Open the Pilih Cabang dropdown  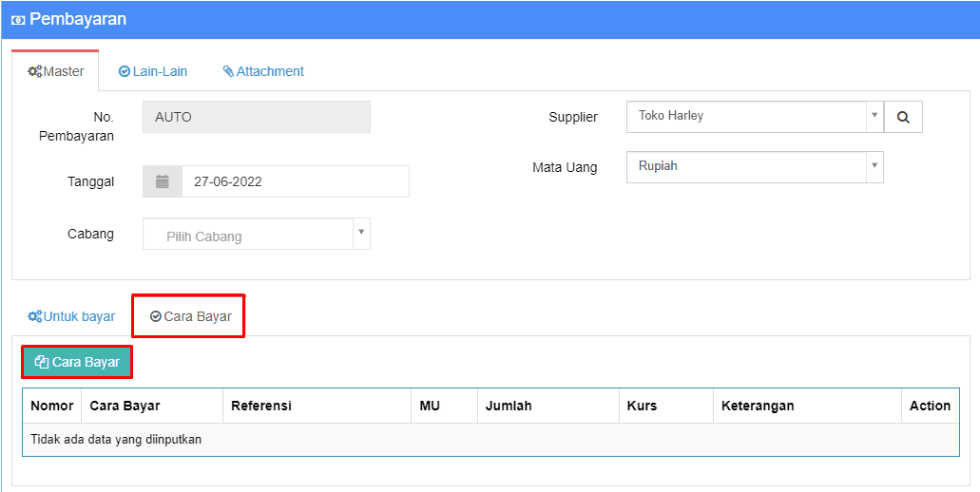point(256,234)
